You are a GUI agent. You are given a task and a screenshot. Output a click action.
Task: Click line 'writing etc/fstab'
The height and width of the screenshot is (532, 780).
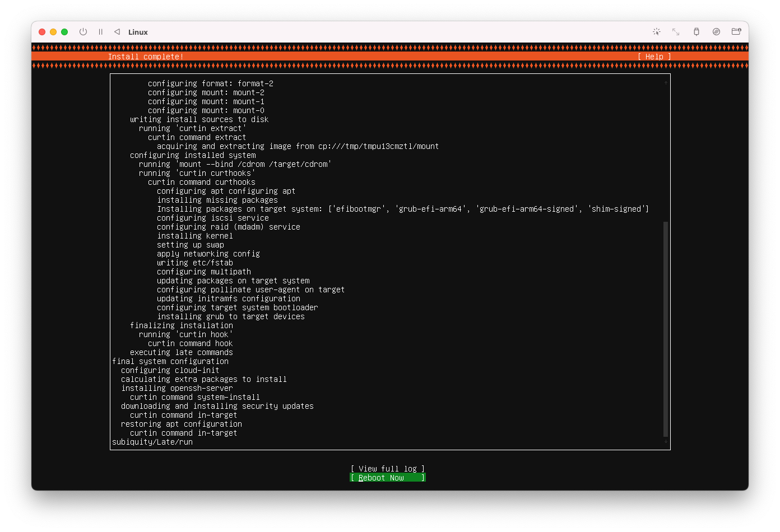click(x=195, y=263)
